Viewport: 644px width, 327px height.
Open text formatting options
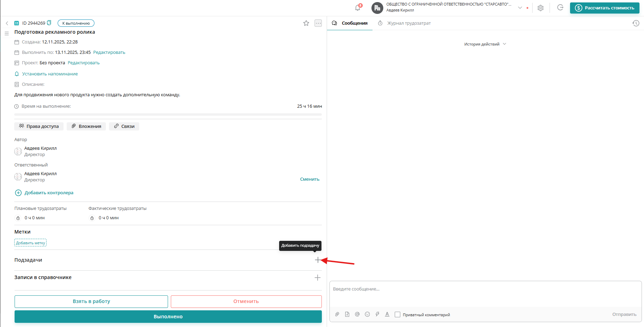point(387,314)
